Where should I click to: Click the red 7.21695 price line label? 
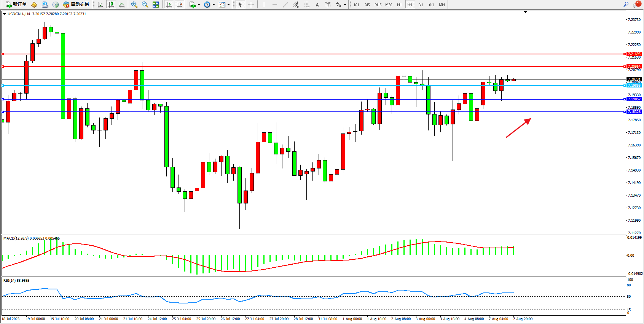(634, 54)
